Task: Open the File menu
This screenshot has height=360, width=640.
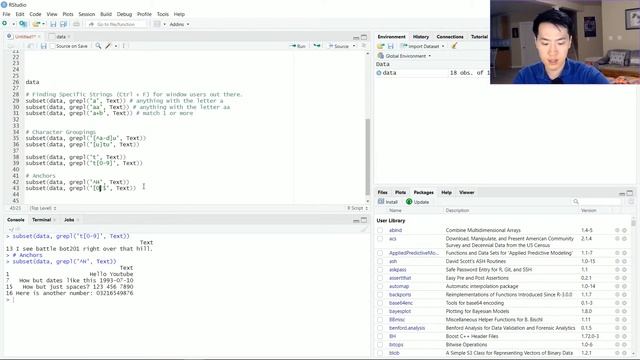Action: pyautogui.click(x=7, y=14)
